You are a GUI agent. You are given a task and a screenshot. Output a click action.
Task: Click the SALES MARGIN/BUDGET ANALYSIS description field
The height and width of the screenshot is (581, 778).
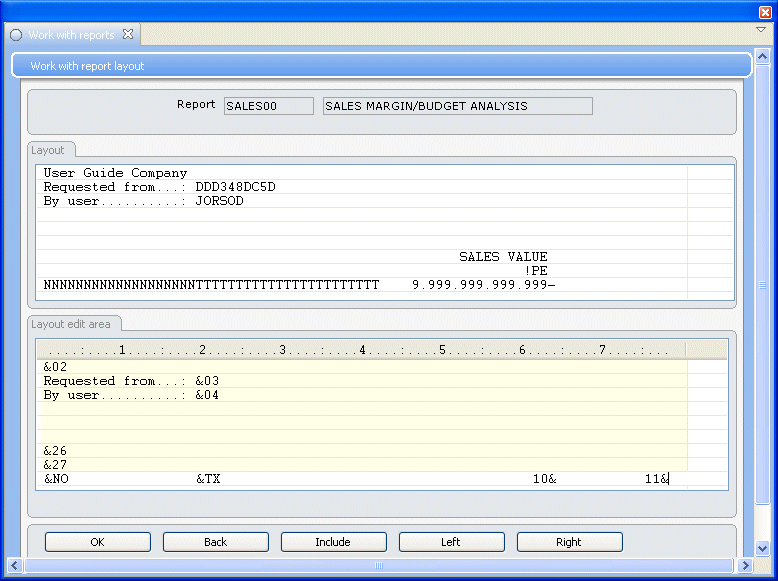[457, 106]
